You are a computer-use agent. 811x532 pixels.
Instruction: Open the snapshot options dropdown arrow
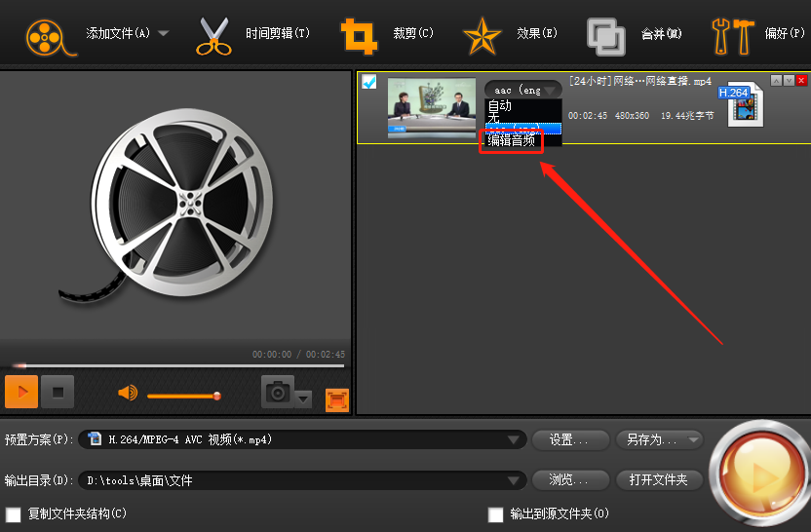point(303,399)
